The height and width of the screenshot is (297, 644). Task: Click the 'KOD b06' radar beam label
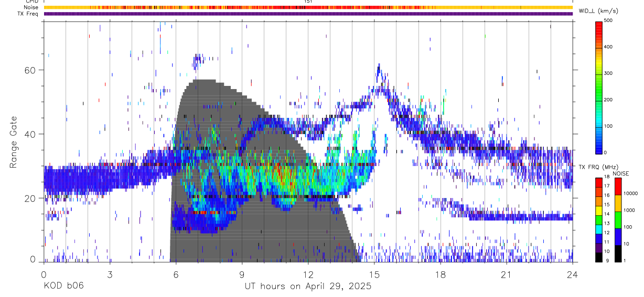click(63, 286)
